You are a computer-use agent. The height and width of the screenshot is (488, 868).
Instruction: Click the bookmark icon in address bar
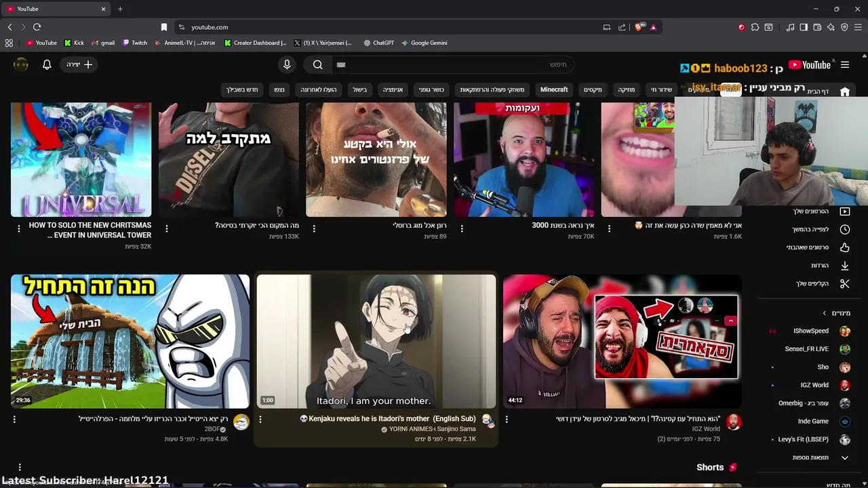tap(164, 27)
